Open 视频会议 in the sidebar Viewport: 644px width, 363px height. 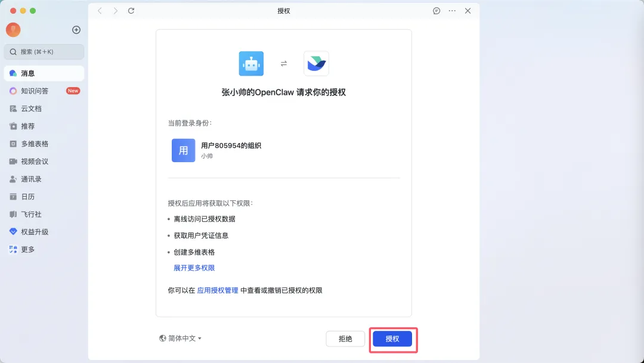coord(44,162)
